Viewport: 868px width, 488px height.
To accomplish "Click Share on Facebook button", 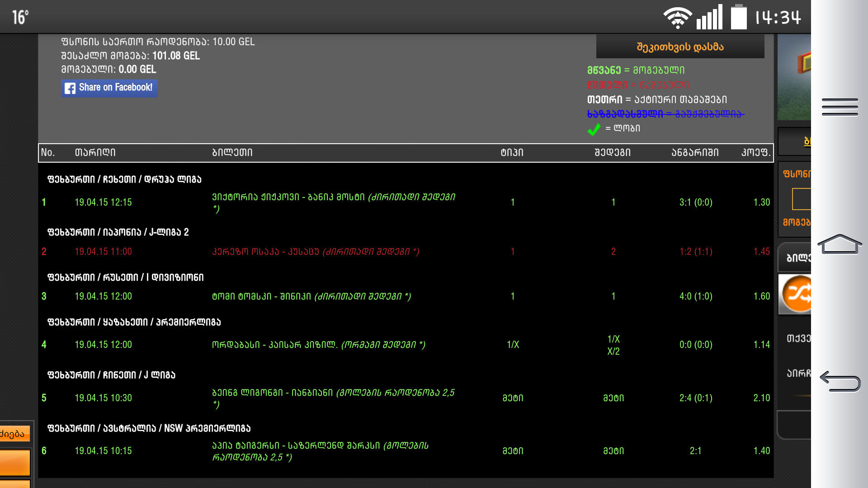I will (109, 88).
